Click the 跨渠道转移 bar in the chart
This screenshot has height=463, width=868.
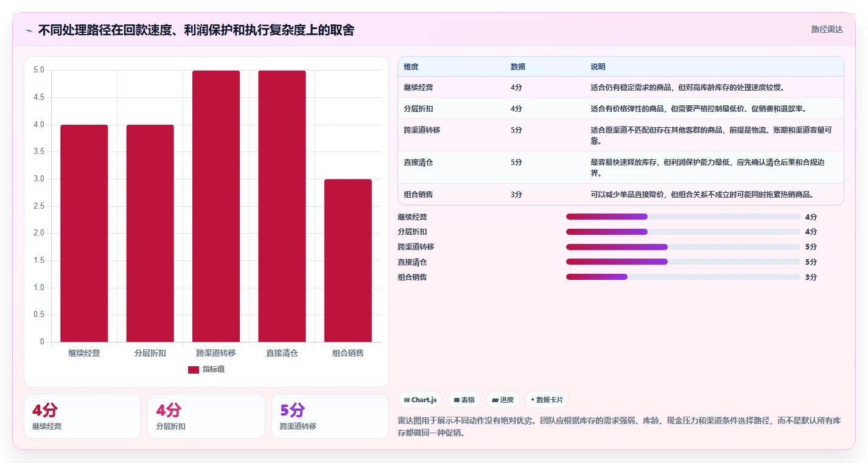(216, 206)
